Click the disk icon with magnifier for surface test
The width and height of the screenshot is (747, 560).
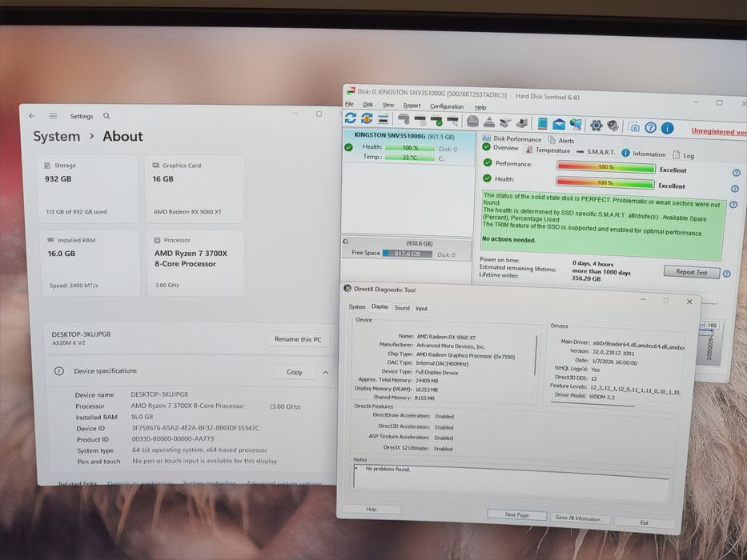click(x=452, y=121)
